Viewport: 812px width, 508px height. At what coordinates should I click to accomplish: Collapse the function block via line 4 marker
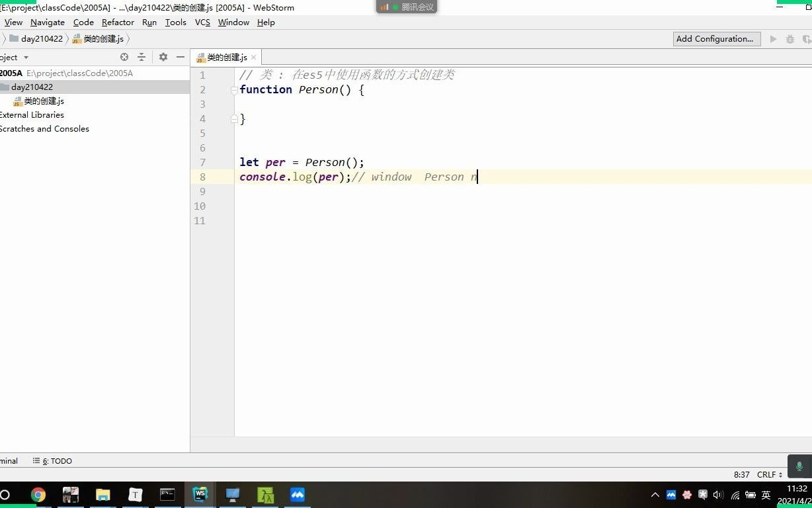tap(235, 118)
